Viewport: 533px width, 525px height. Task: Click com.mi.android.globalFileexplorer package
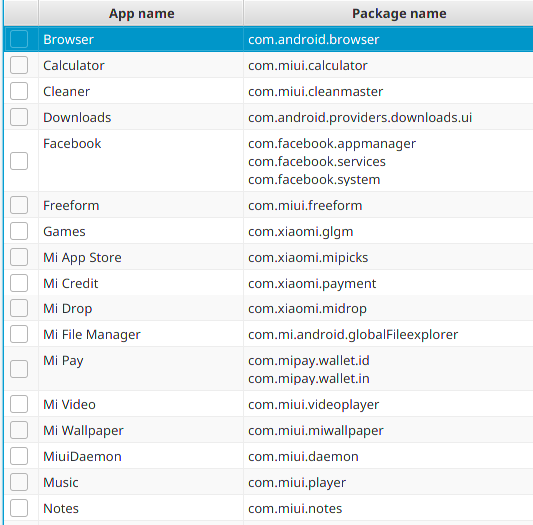[x=353, y=335]
